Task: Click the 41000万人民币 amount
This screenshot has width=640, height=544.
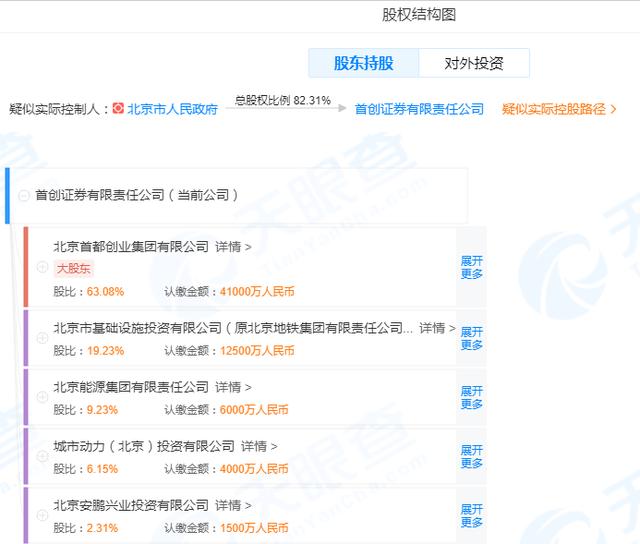Action: pyautogui.click(x=257, y=292)
